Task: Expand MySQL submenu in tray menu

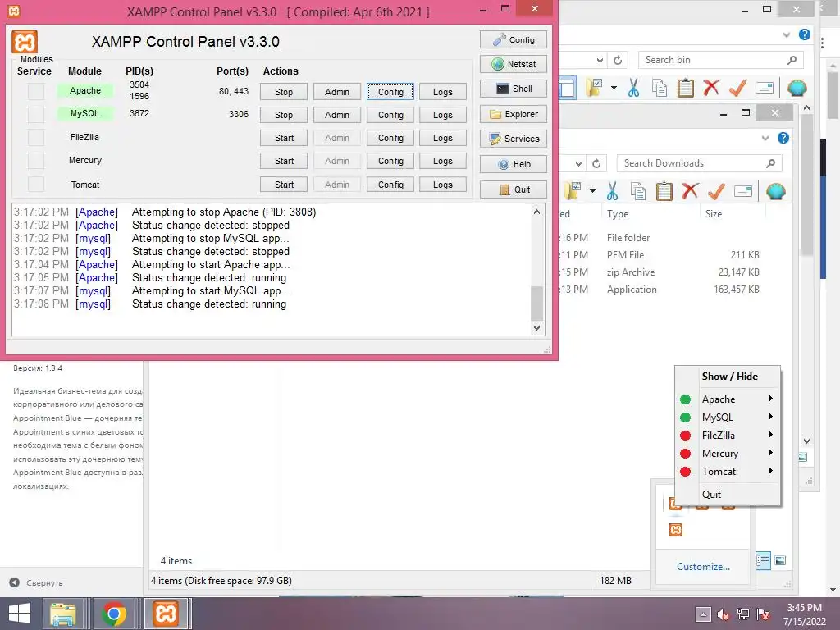Action: (x=771, y=417)
